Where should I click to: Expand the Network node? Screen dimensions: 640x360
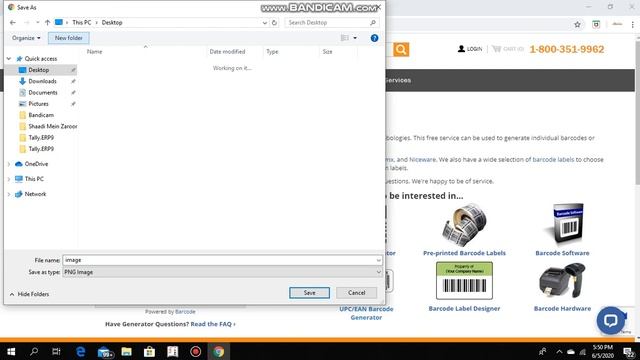[9, 194]
